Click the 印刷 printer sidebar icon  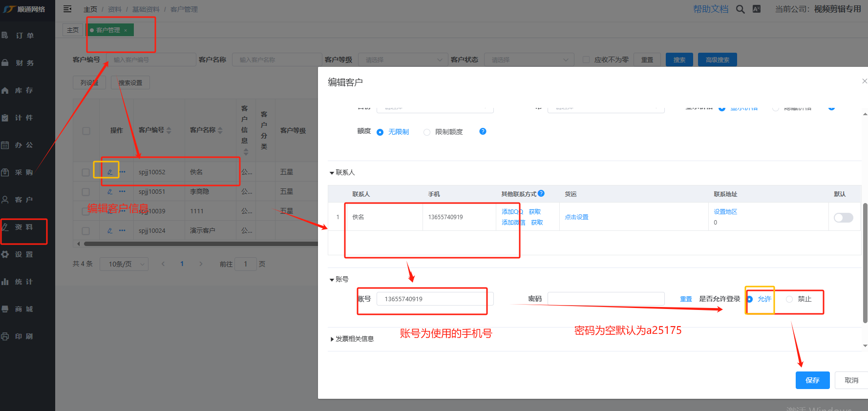point(5,336)
